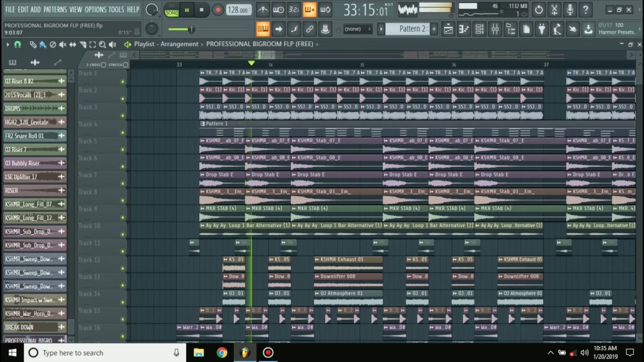Click the 128.000 tempo field
Viewport: 644px width, 362px height.
[x=238, y=10]
